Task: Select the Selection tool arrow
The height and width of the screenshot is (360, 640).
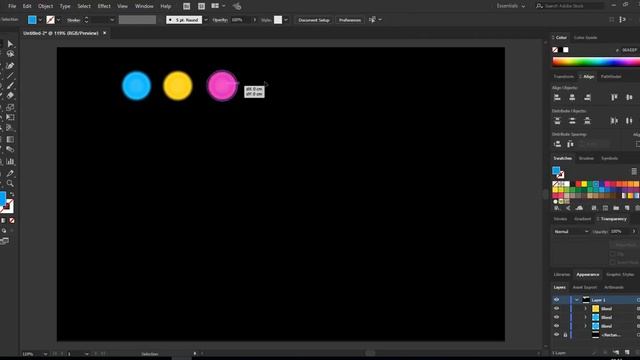Action: click(x=10, y=44)
